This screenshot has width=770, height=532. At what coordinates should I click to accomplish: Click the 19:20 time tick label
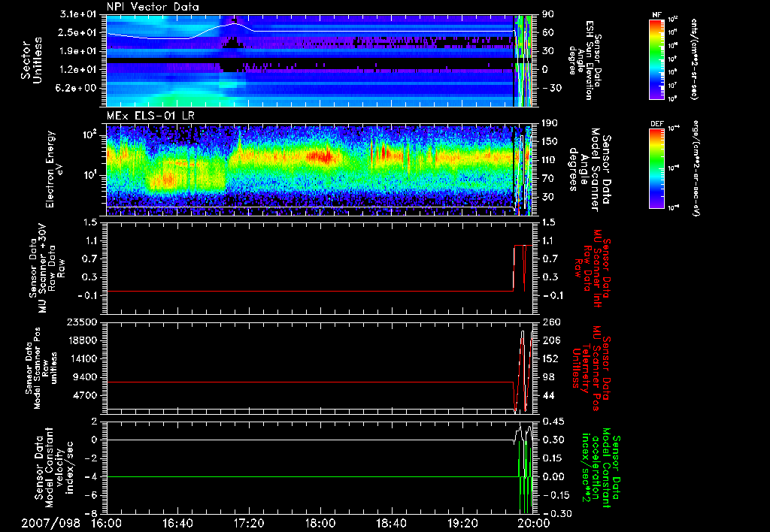(462, 523)
